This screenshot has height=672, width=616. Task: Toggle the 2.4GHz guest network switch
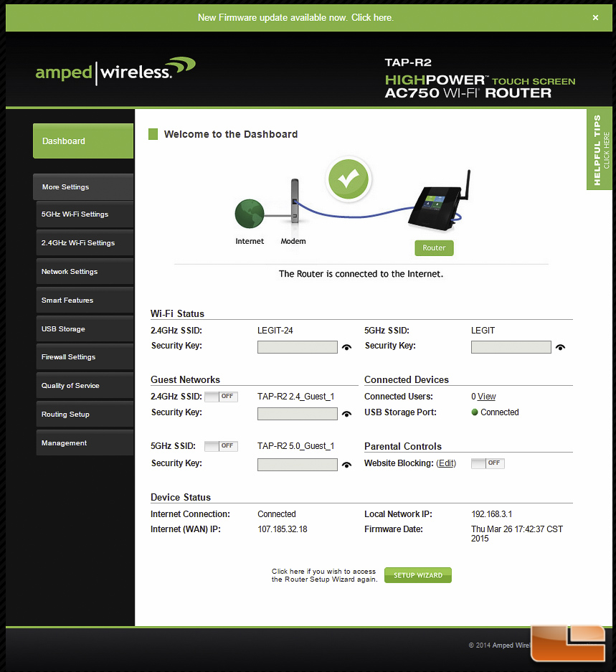pos(221,397)
